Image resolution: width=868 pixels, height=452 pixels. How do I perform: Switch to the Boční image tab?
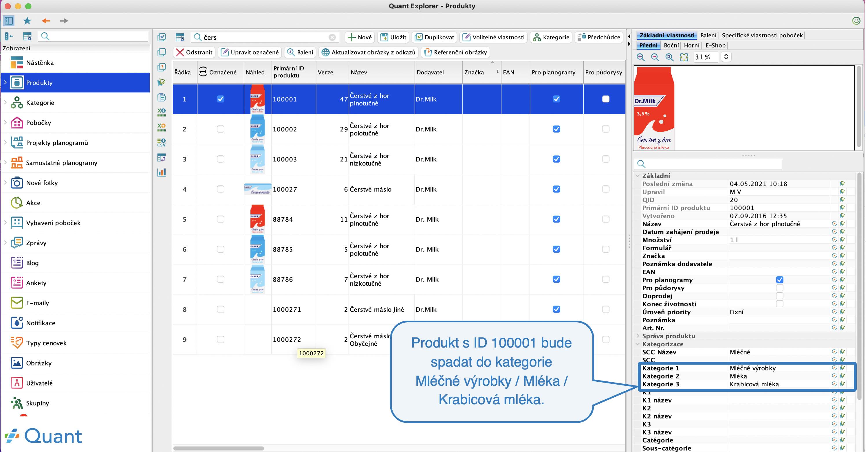671,45
